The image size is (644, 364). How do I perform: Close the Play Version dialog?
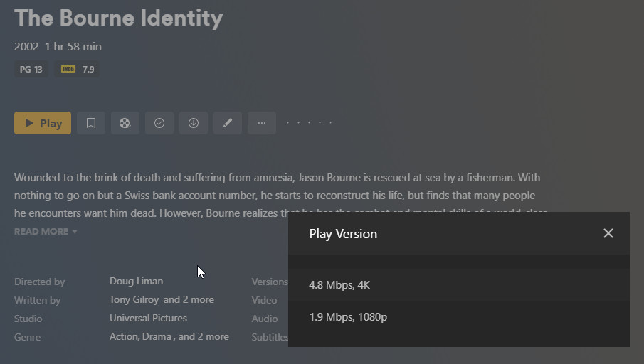tap(608, 233)
